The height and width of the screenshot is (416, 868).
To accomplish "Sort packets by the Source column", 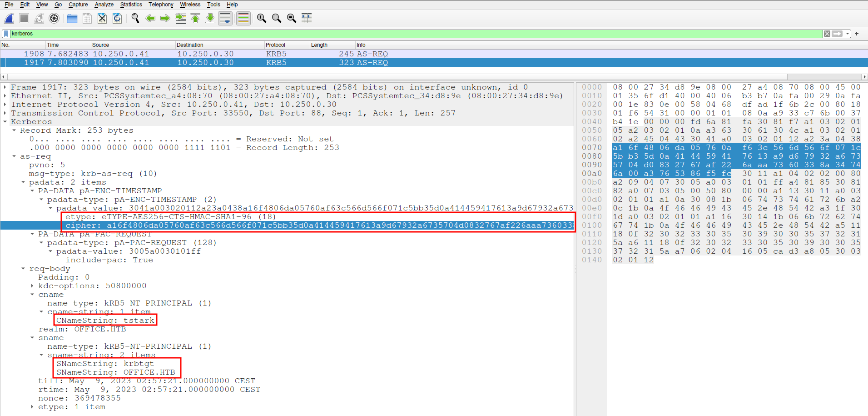I will click(x=133, y=45).
